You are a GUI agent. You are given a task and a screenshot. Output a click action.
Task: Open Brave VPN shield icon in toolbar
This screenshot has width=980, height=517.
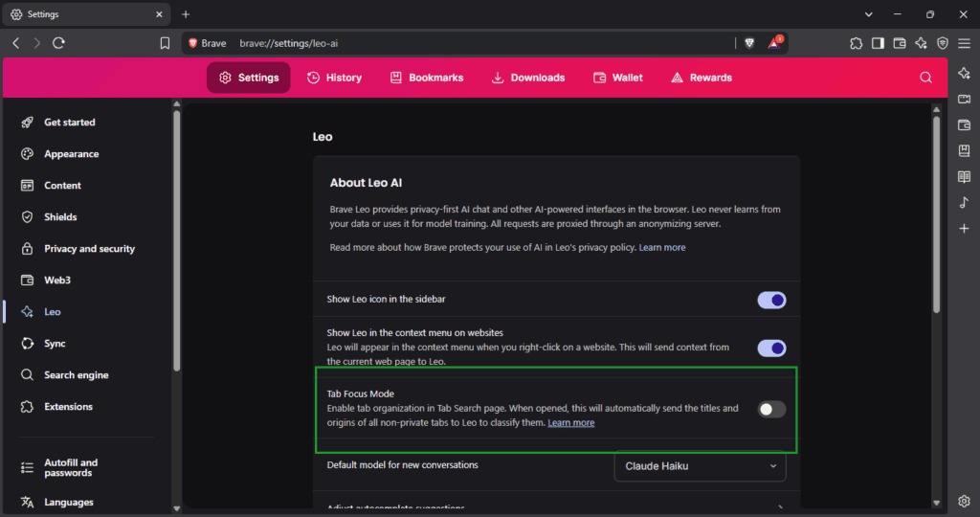[943, 43]
